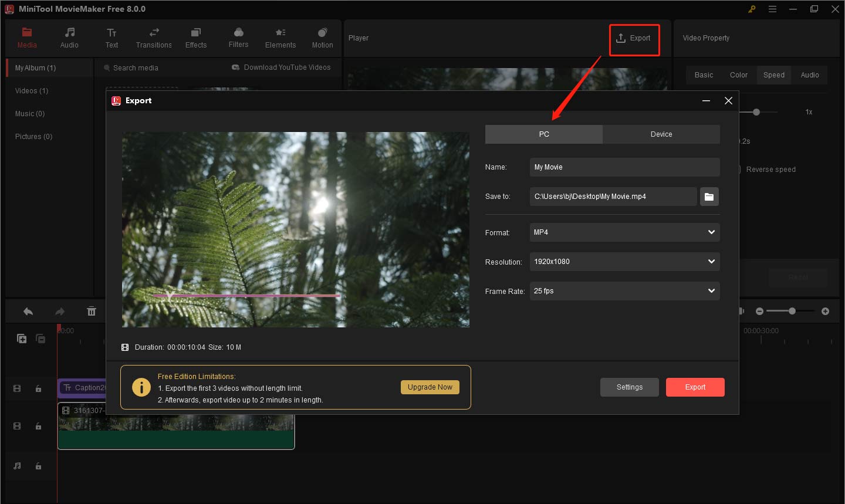Open the Transitions tab
Image resolution: width=845 pixels, height=504 pixels.
coord(154,38)
